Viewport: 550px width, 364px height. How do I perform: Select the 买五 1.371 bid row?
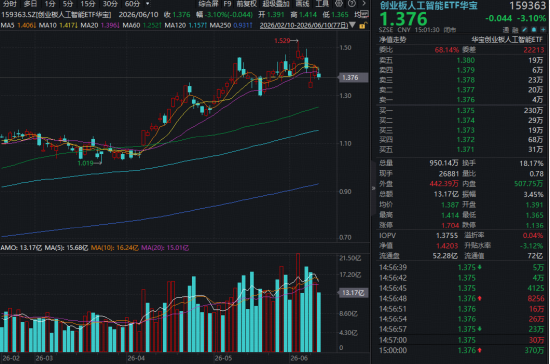pyautogui.click(x=461, y=149)
